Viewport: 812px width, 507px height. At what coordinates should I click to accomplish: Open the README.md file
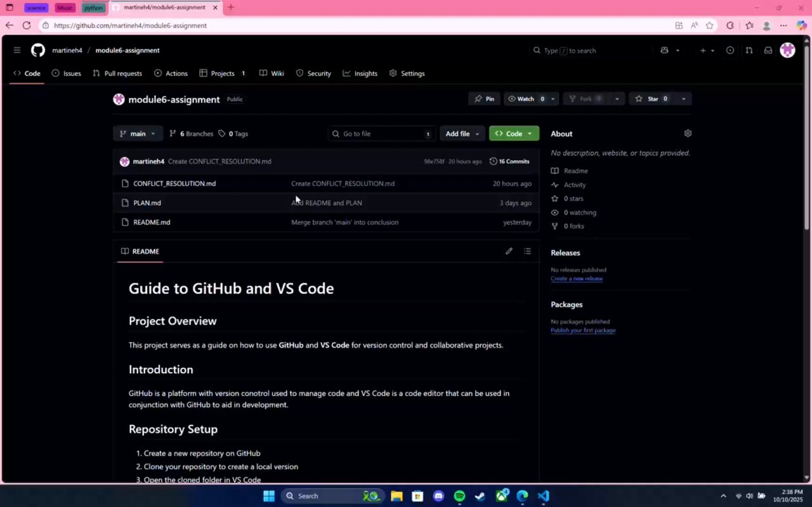tap(152, 222)
